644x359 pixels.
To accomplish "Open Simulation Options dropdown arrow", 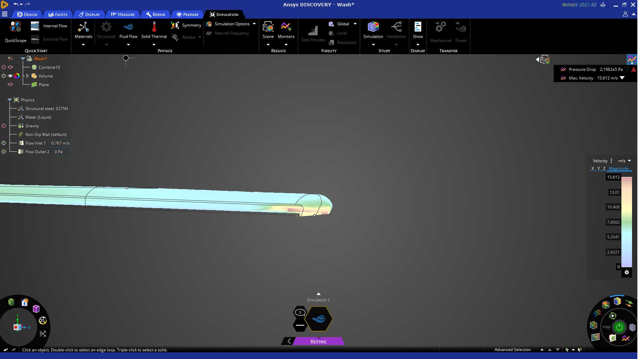I will 254,24.
